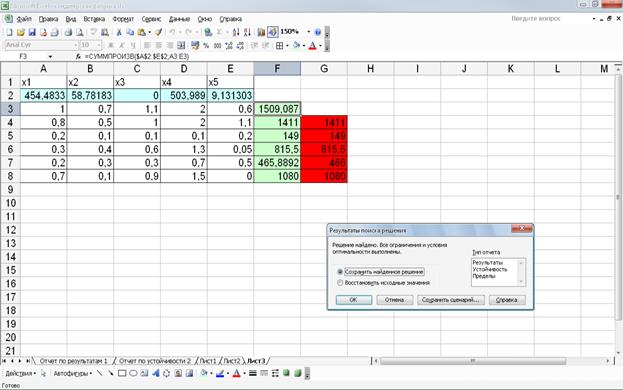The width and height of the screenshot is (623, 390).
Task: Click the red font color swatch button
Action: (x=313, y=46)
